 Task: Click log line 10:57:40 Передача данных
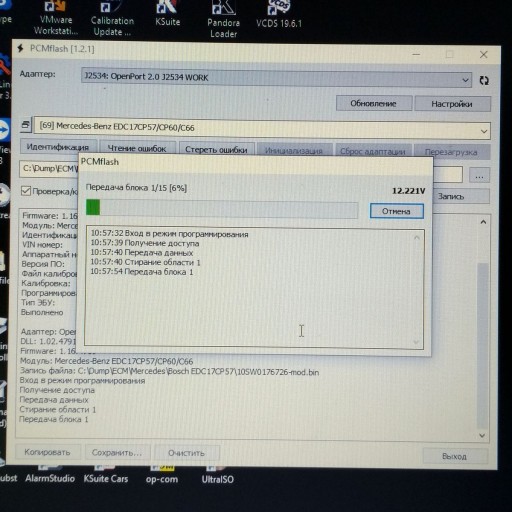point(142,253)
